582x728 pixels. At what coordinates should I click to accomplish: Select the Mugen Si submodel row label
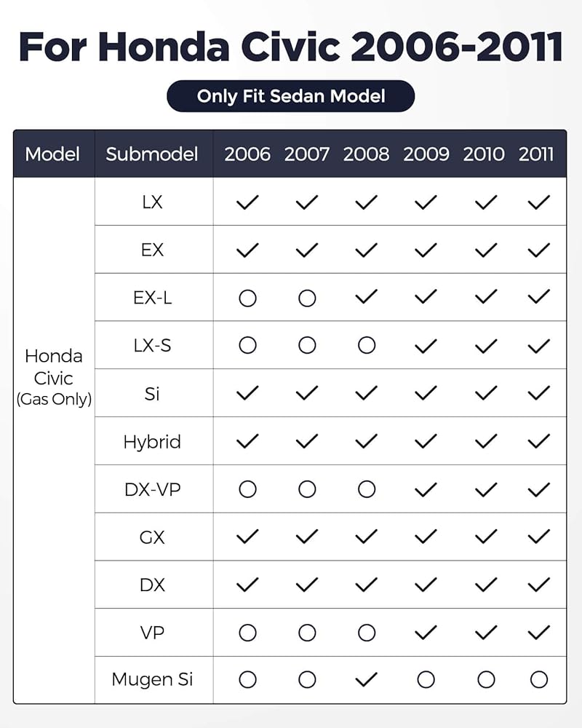pyautogui.click(x=152, y=680)
